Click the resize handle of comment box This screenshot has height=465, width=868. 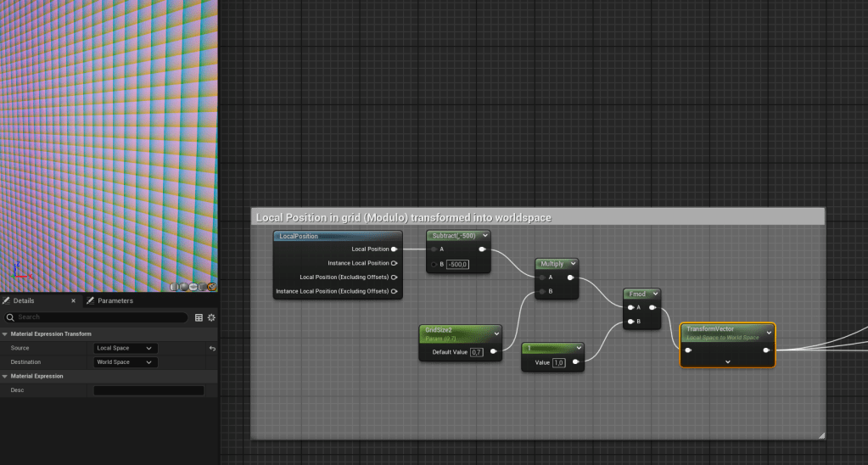820,434
